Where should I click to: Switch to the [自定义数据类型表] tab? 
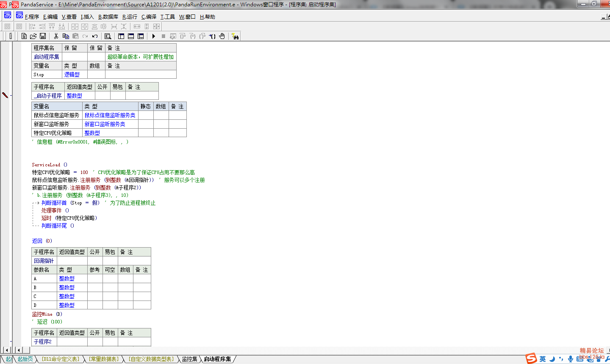click(x=151, y=359)
